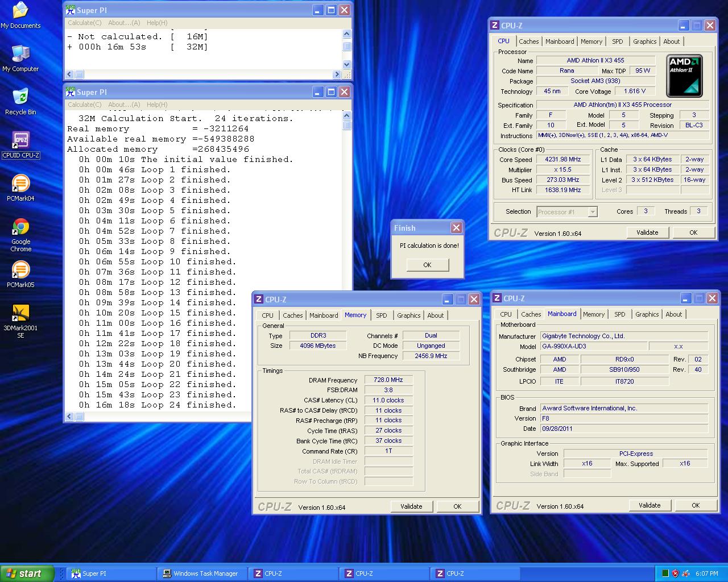The height and width of the screenshot is (582, 728).
Task: Switch to CPU tab in the Memory window
Action: coord(267,315)
